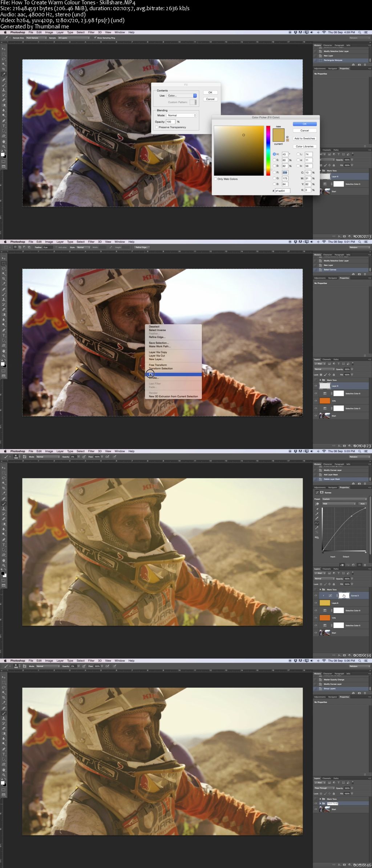Open the Filter menu in the 00:02:13 frame
The width and height of the screenshot is (372, 868).
pos(91,32)
